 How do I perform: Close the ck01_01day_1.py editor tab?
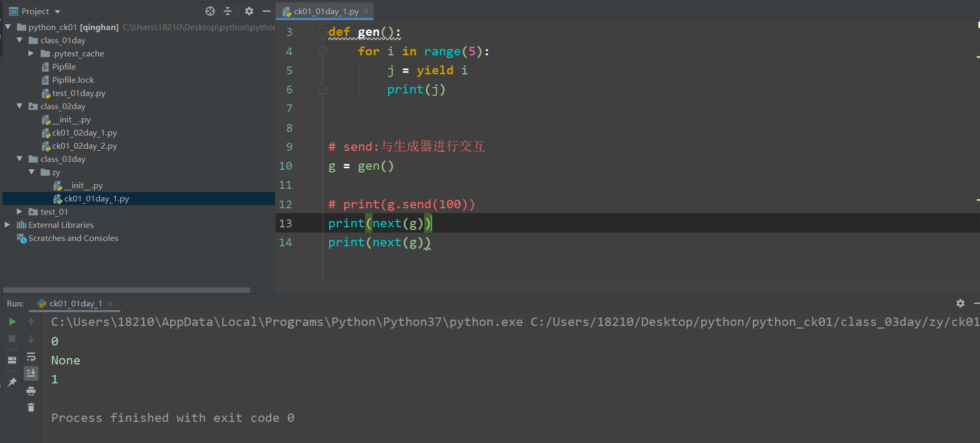pos(366,11)
